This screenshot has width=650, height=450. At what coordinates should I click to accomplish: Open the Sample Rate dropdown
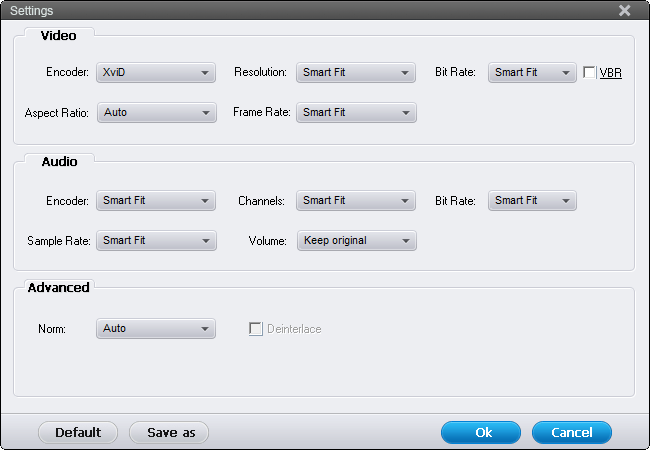(156, 241)
